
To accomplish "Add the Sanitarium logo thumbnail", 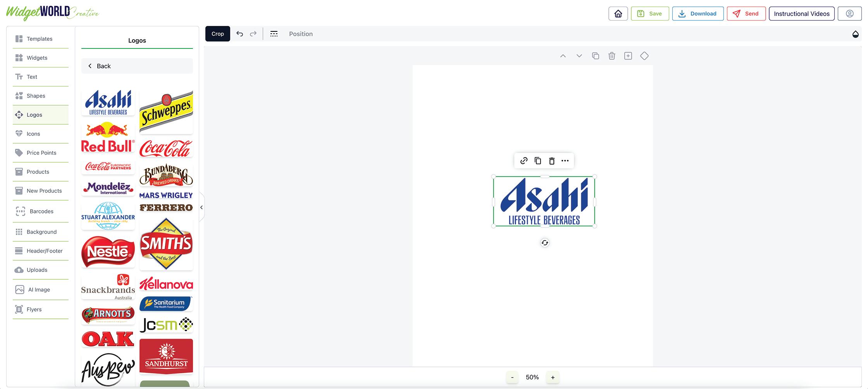I will tap(166, 304).
